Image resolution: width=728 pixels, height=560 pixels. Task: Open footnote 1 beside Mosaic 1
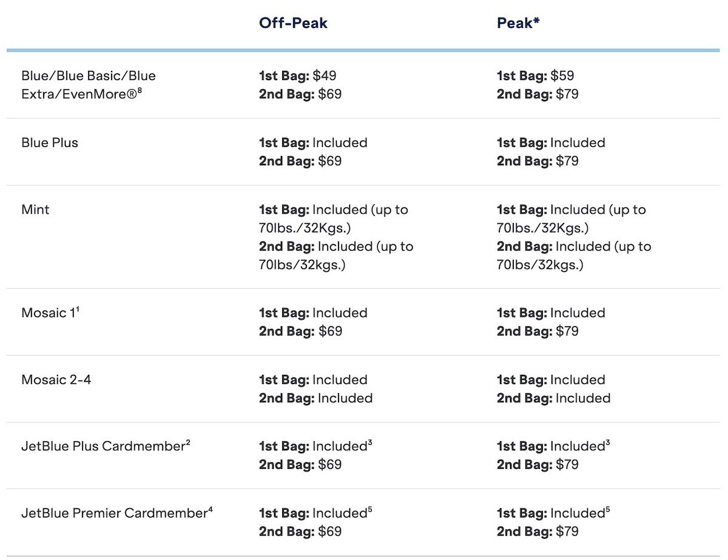(x=78, y=309)
